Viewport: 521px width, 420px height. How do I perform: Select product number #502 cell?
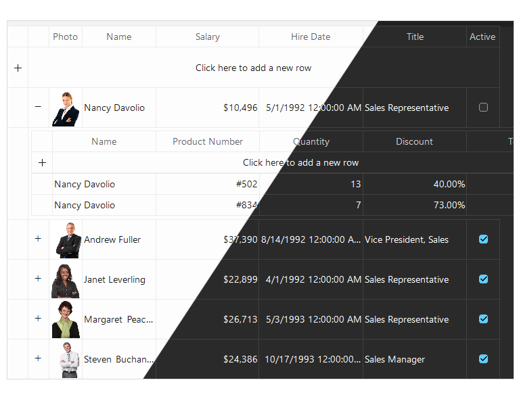pyautogui.click(x=208, y=184)
